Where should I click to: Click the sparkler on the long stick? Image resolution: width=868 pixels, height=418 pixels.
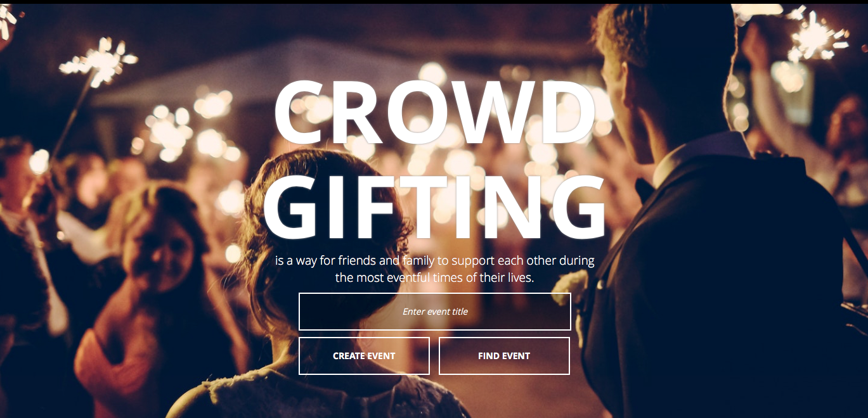tap(100, 60)
